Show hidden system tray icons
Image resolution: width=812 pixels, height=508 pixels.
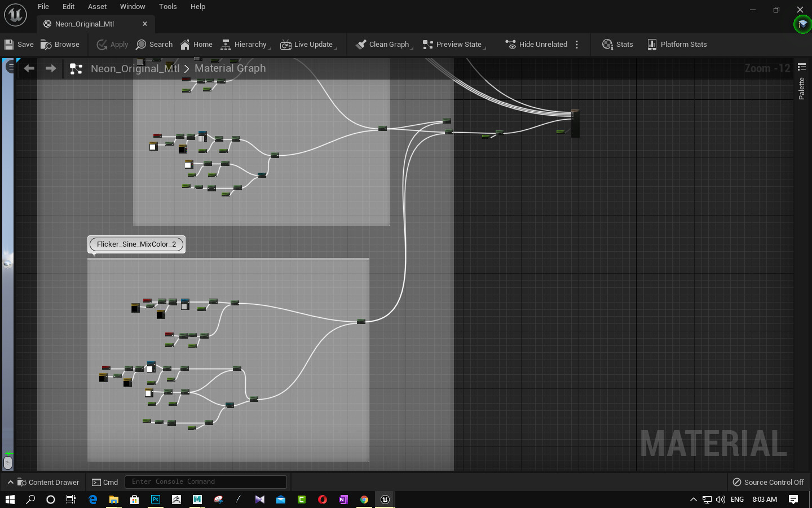(694, 500)
